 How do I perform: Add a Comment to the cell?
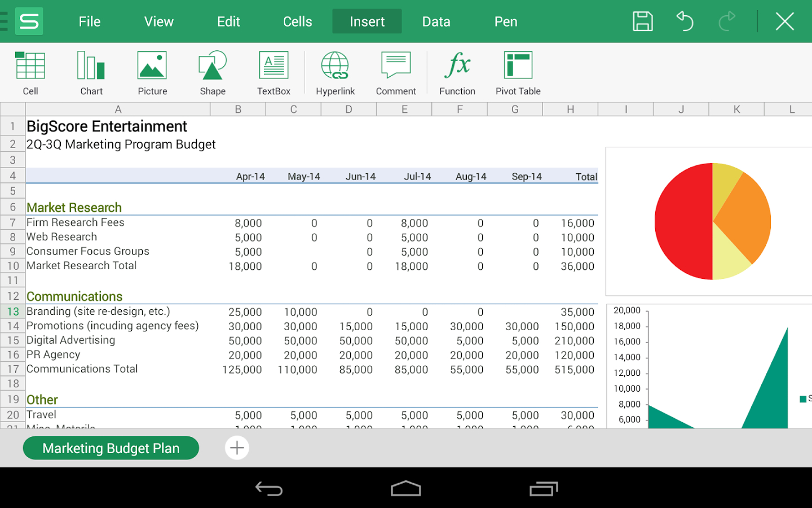396,73
